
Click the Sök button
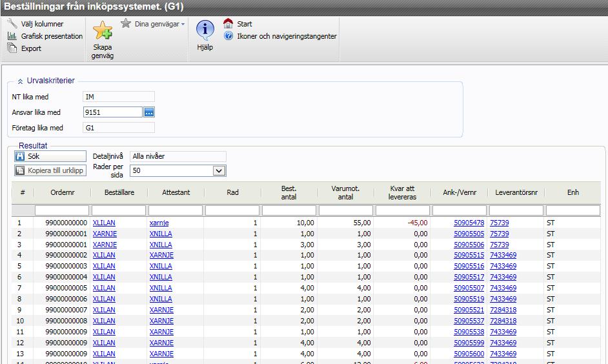50,156
